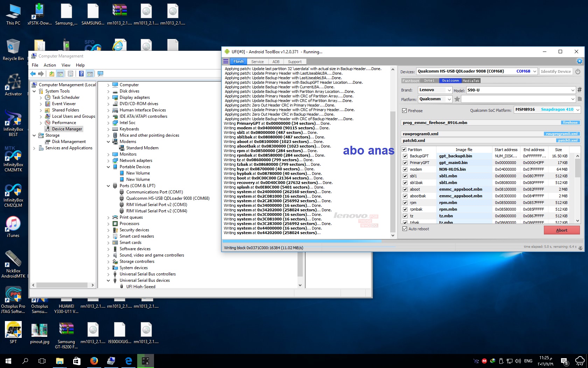Open the hamburger menu in Android ToolBox

(x=226, y=61)
